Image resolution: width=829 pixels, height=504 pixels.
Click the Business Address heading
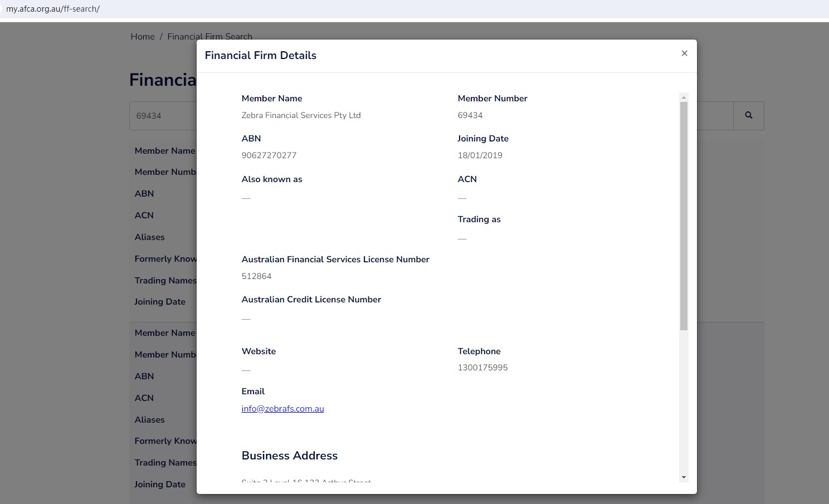289,456
